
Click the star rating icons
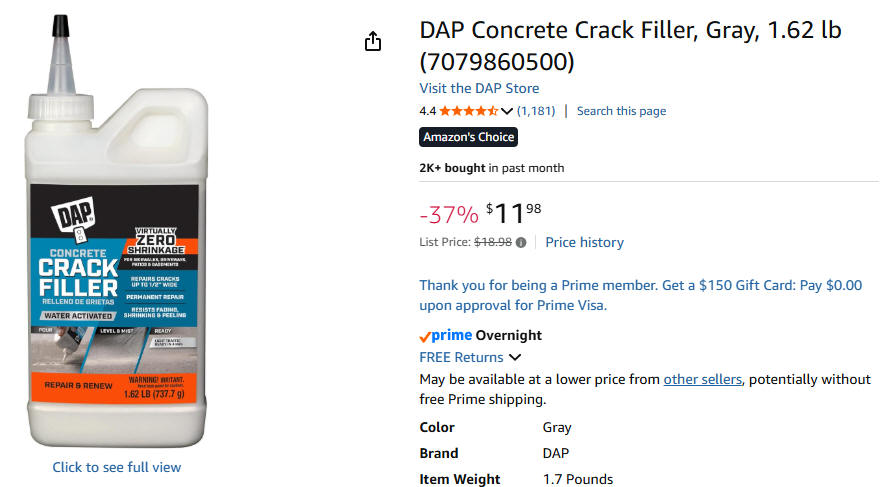pyautogui.click(x=468, y=111)
